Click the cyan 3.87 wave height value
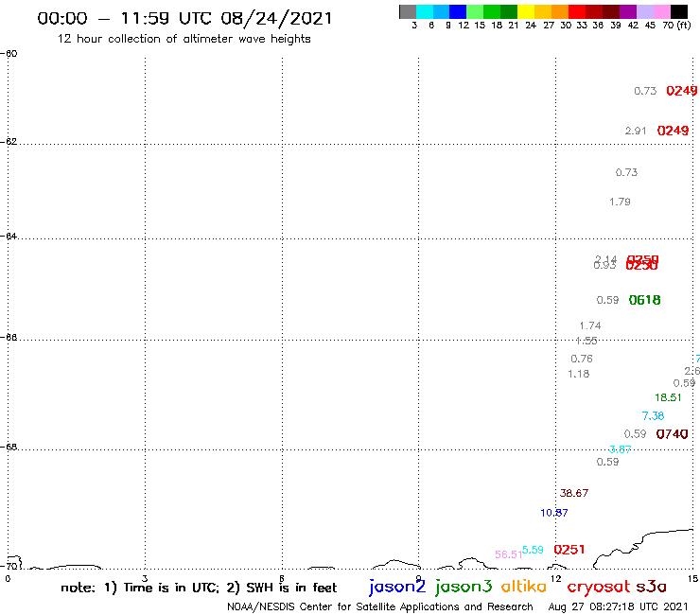 [x=621, y=448]
